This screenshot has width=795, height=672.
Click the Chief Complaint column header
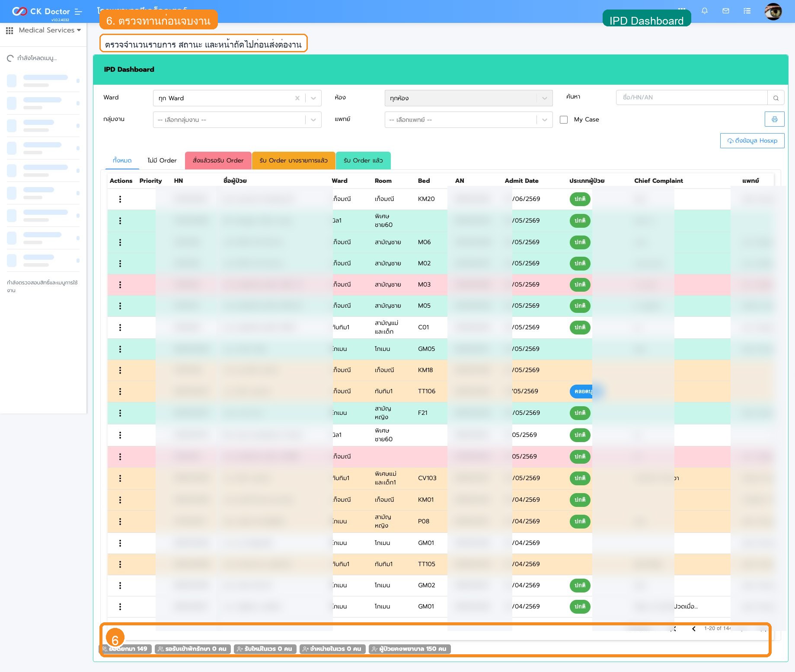[658, 181]
